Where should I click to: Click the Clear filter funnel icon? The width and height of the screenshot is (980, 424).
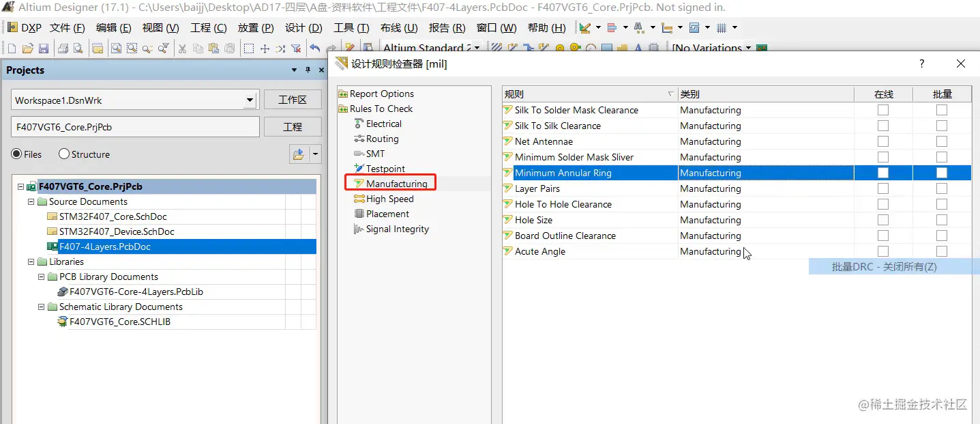point(296,48)
